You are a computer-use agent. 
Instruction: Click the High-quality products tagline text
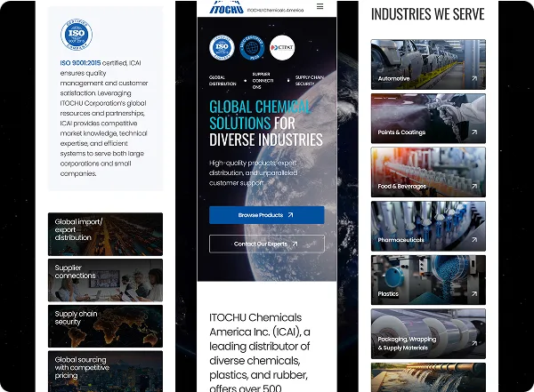(x=253, y=172)
